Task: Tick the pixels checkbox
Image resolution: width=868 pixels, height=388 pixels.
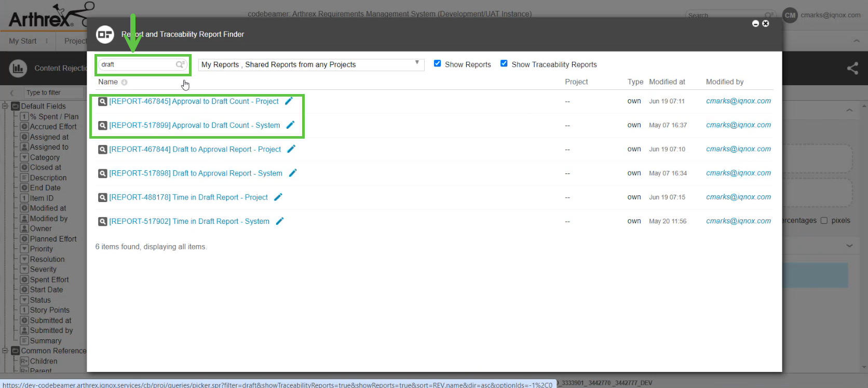Action: (824, 220)
